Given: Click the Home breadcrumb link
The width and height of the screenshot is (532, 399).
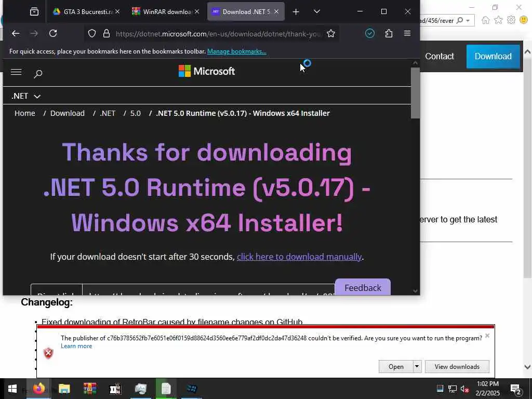Looking at the screenshot, I should (x=25, y=113).
